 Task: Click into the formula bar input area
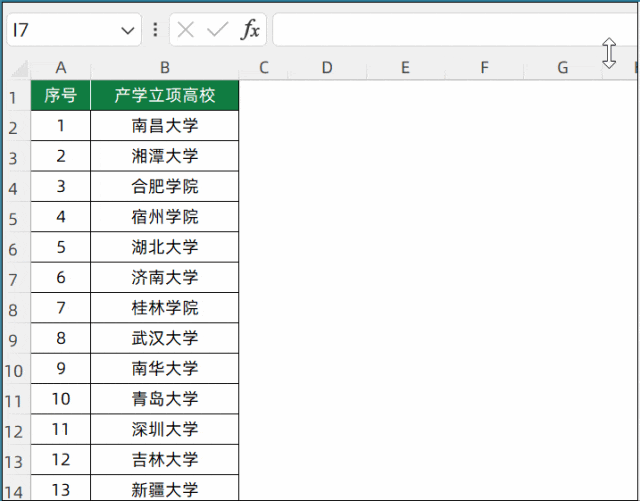455,30
